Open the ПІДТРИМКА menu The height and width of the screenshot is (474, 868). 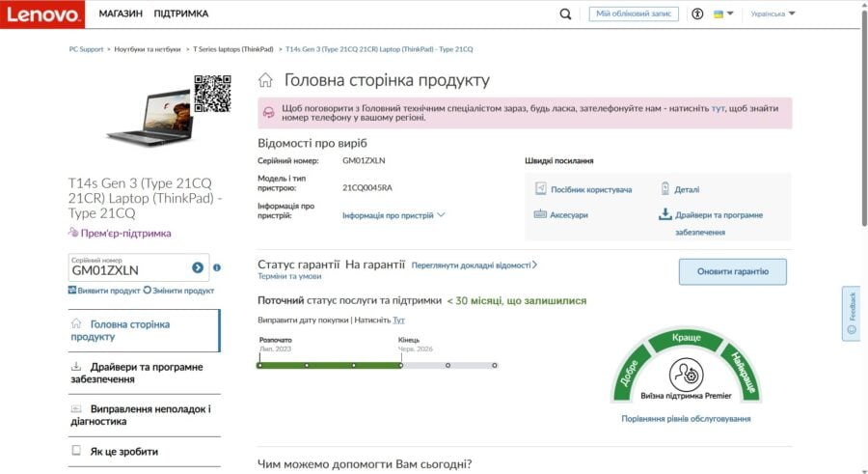181,14
